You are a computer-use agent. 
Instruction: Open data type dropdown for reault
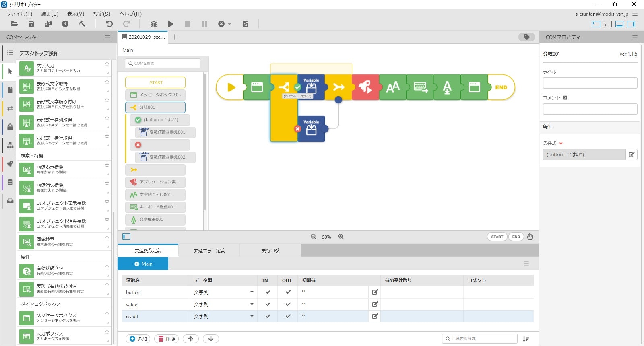click(252, 316)
